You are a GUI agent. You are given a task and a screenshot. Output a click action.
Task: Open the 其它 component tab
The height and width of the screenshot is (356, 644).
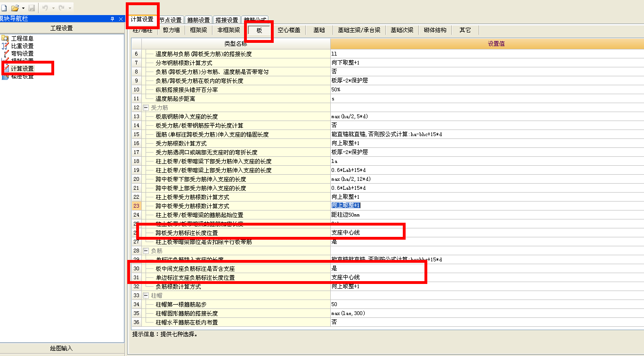(465, 30)
